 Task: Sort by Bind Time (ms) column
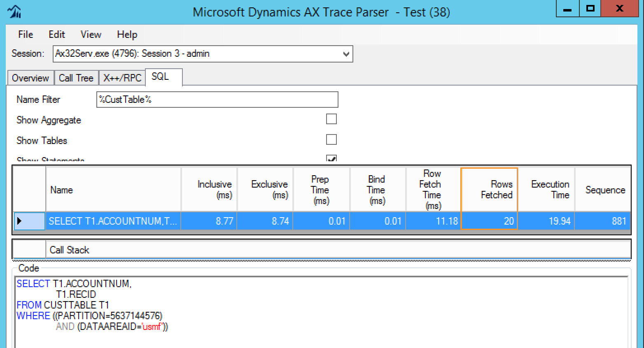(378, 190)
